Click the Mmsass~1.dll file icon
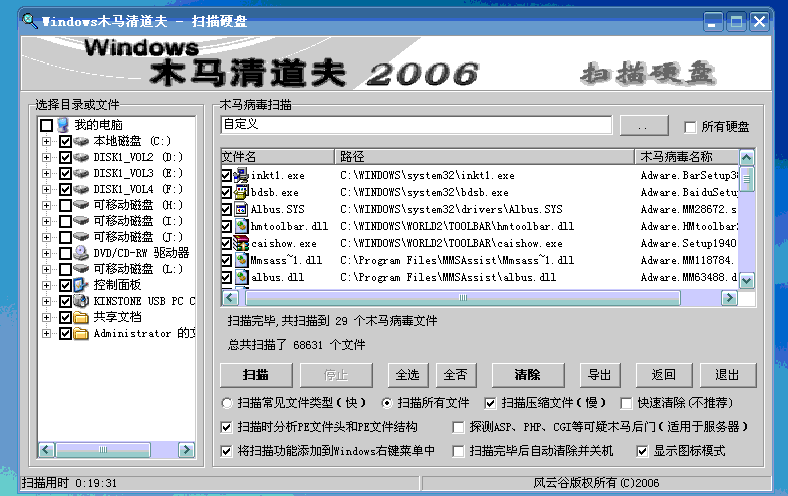Image resolution: width=788 pixels, height=496 pixels. [x=242, y=260]
